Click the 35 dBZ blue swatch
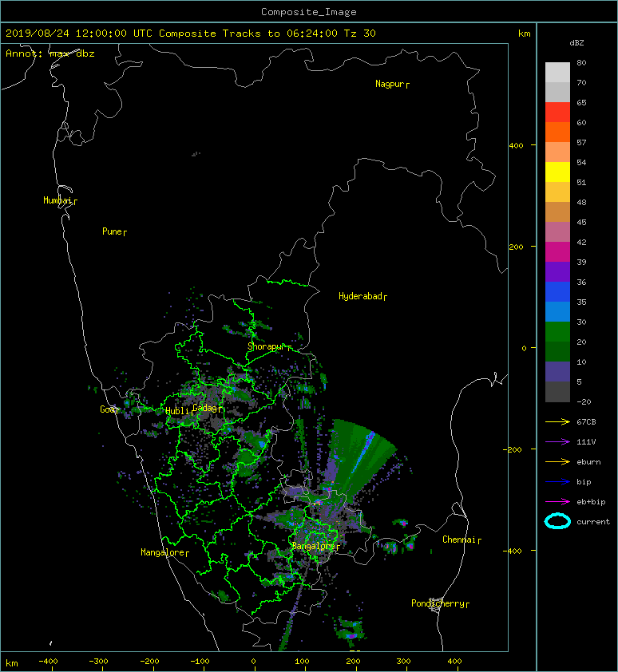The width and height of the screenshot is (618, 672). tap(557, 291)
